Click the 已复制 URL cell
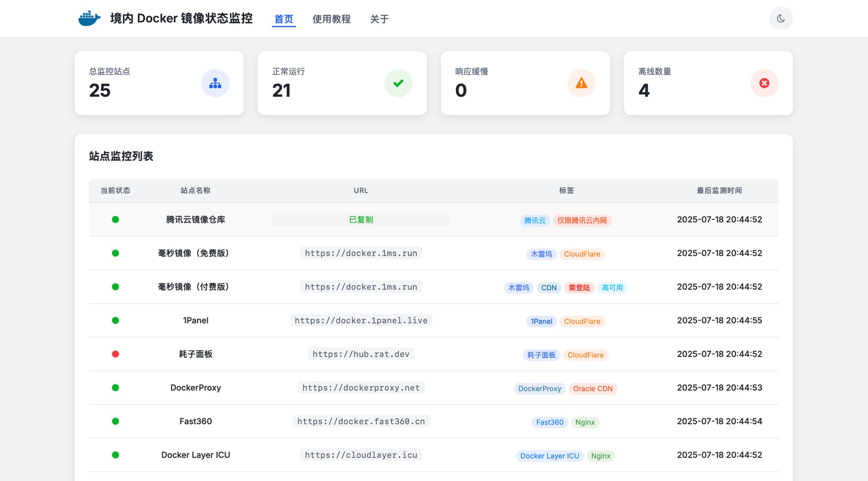This screenshot has width=868, height=481. pyautogui.click(x=361, y=219)
